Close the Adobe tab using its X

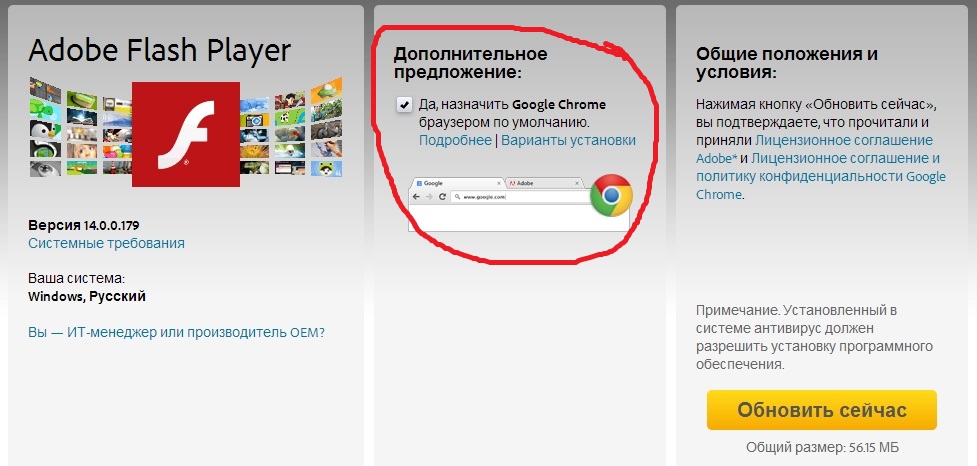click(577, 184)
